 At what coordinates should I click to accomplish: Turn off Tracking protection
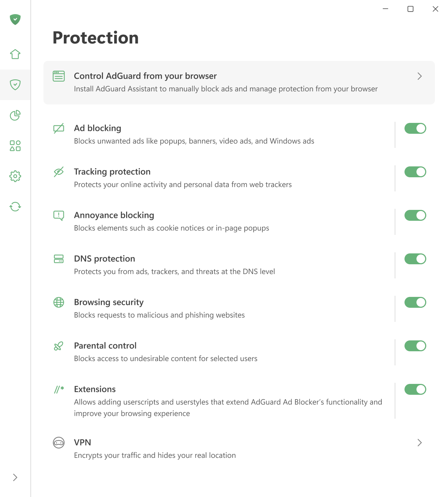point(415,172)
